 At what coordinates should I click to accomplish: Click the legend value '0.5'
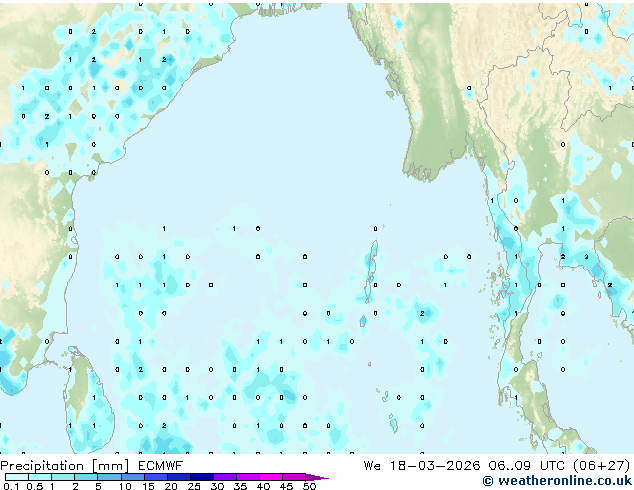tap(35, 486)
